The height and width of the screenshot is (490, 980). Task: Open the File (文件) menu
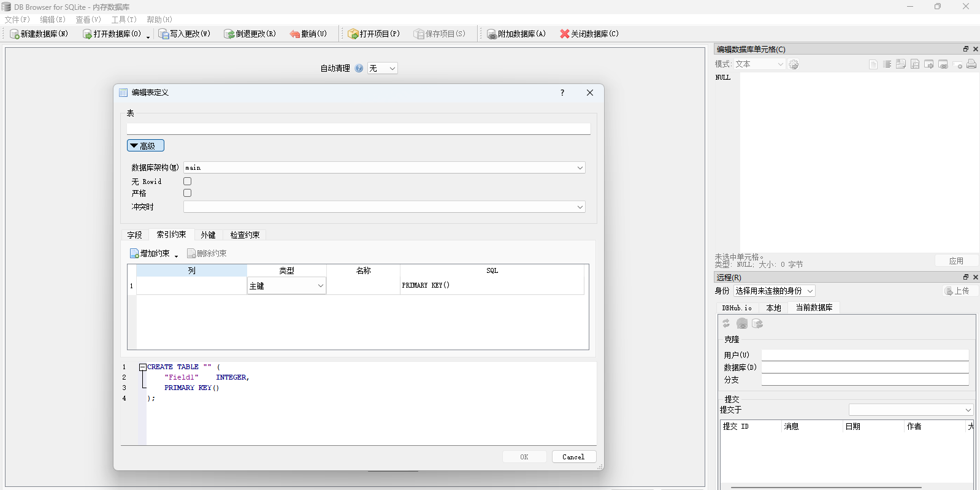[x=17, y=20]
